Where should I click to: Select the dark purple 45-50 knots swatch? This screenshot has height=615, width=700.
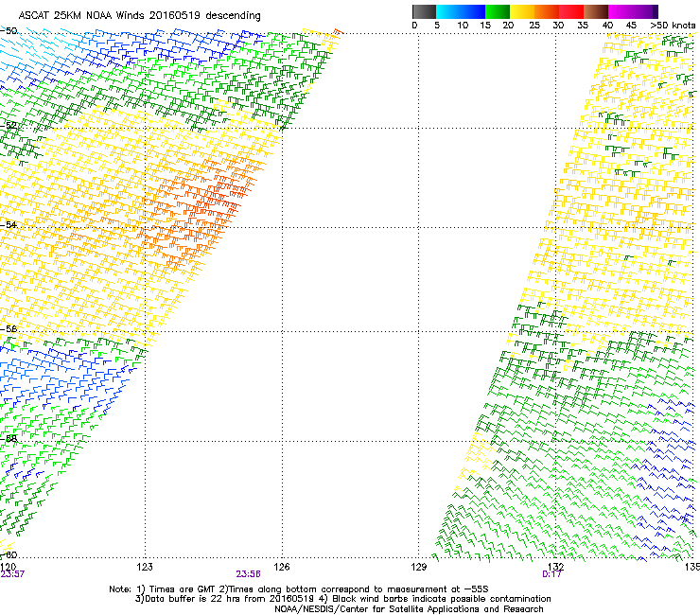click(645, 11)
